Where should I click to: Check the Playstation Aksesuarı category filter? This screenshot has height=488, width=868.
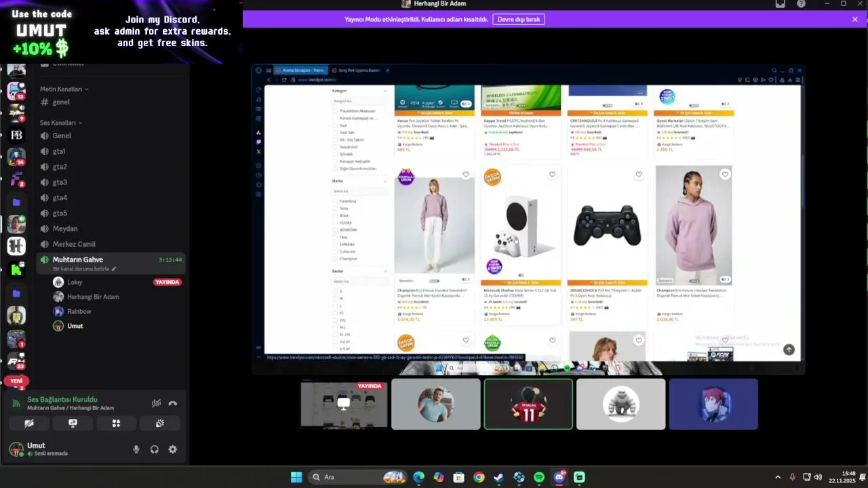tap(336, 110)
